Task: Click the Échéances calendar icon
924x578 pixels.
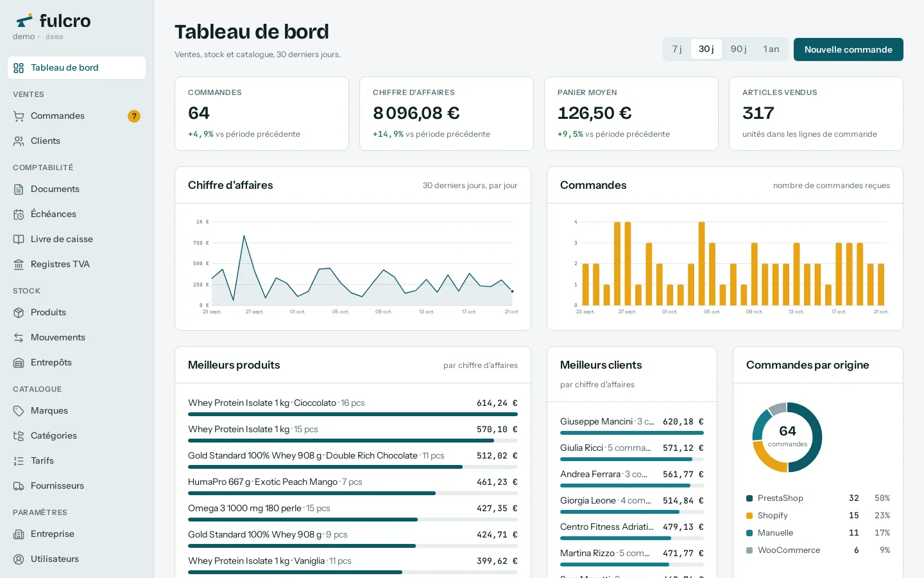Action: coord(19,215)
